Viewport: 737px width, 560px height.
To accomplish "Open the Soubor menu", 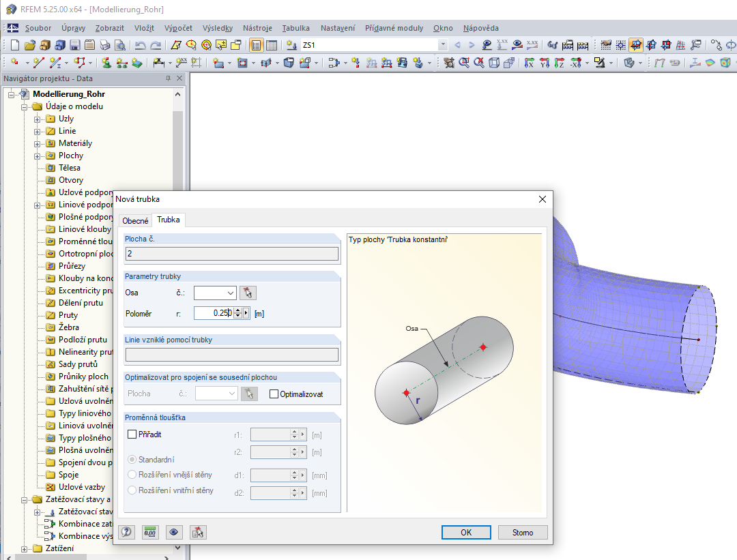I will point(38,28).
